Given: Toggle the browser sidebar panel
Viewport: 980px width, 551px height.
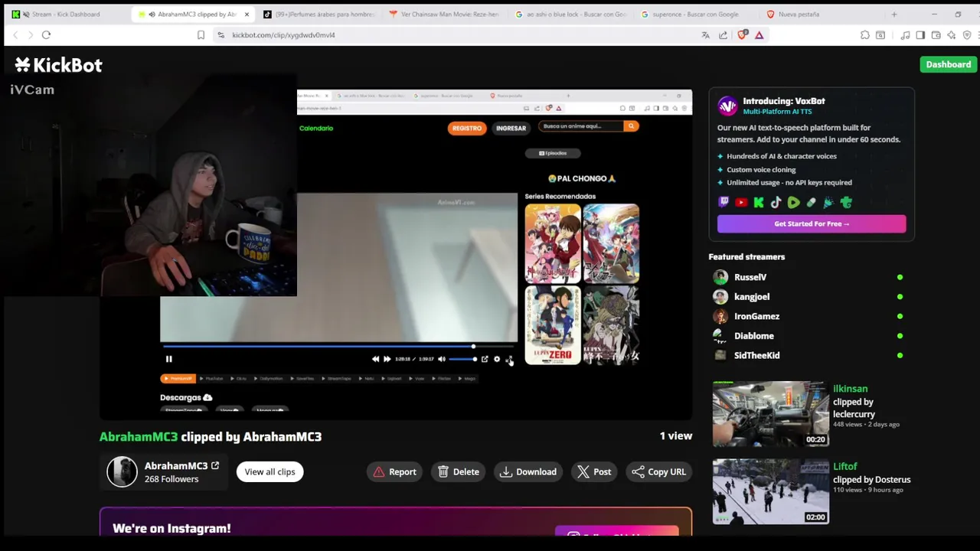Looking at the screenshot, I should pyautogui.click(x=920, y=34).
